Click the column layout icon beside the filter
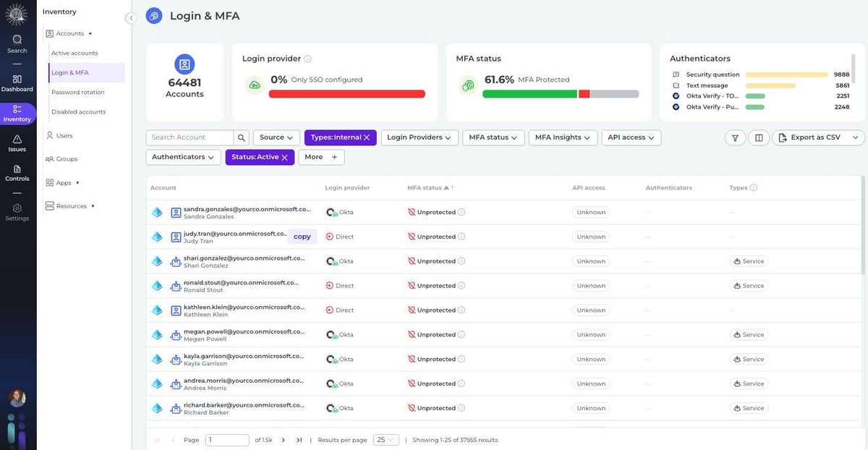 [757, 136]
